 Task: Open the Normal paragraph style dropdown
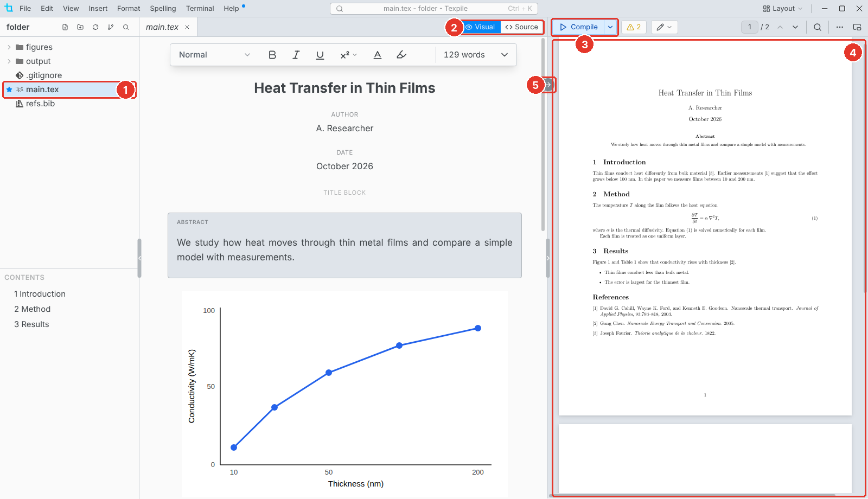click(x=214, y=55)
